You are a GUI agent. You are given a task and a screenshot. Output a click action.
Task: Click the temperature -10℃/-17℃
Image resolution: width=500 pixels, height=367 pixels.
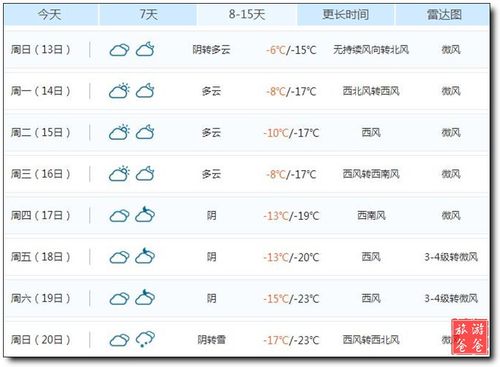point(291,133)
